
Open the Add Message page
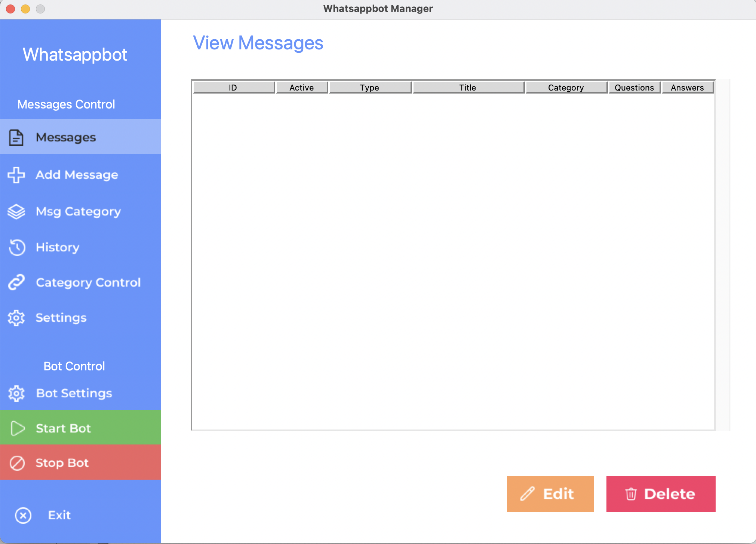pyautogui.click(x=80, y=175)
